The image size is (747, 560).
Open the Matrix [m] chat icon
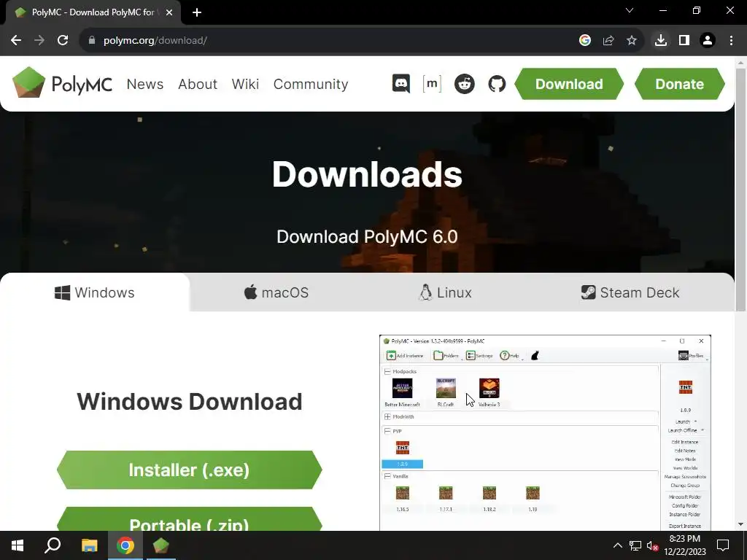432,84
